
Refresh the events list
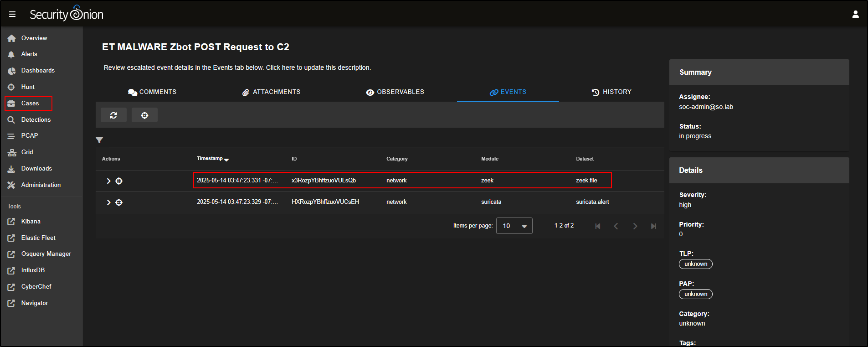113,115
